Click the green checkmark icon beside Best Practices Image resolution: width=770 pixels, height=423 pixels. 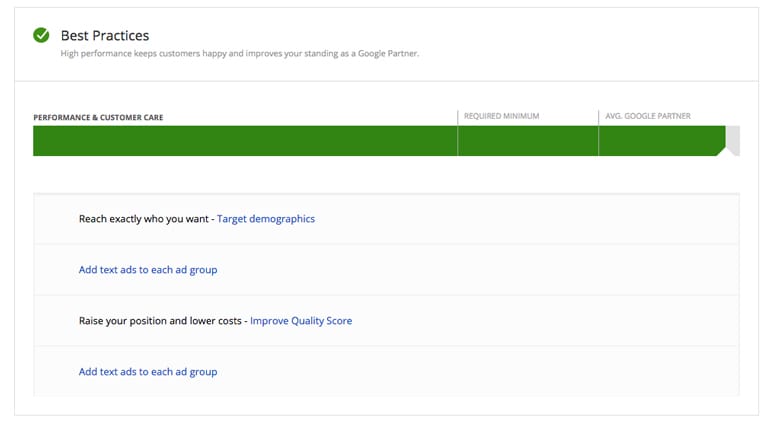[x=41, y=35]
